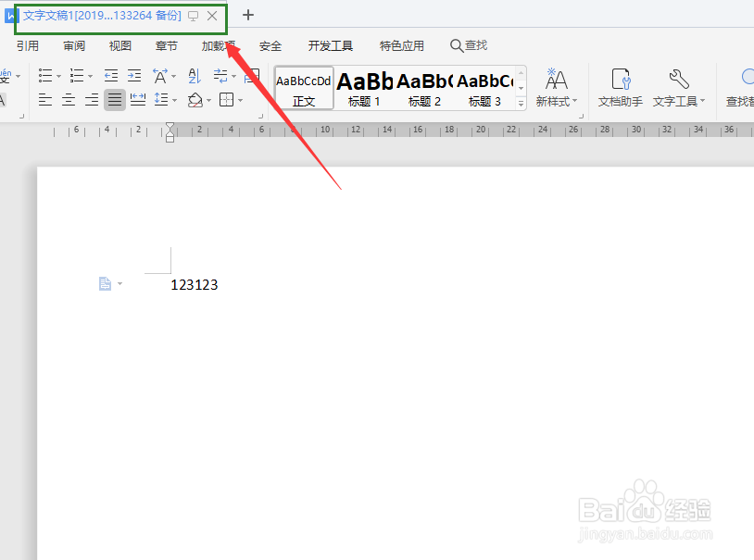Click the shading fill bucket icon
754x560 pixels.
click(x=195, y=100)
